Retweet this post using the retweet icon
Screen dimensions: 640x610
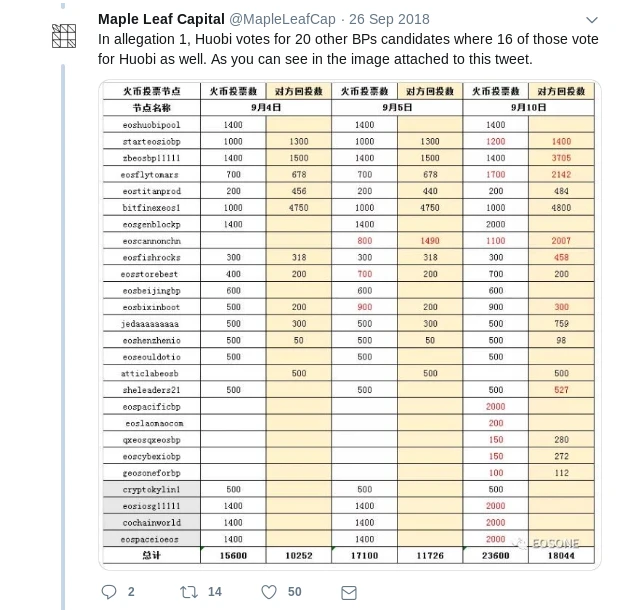pyautogui.click(x=188, y=592)
